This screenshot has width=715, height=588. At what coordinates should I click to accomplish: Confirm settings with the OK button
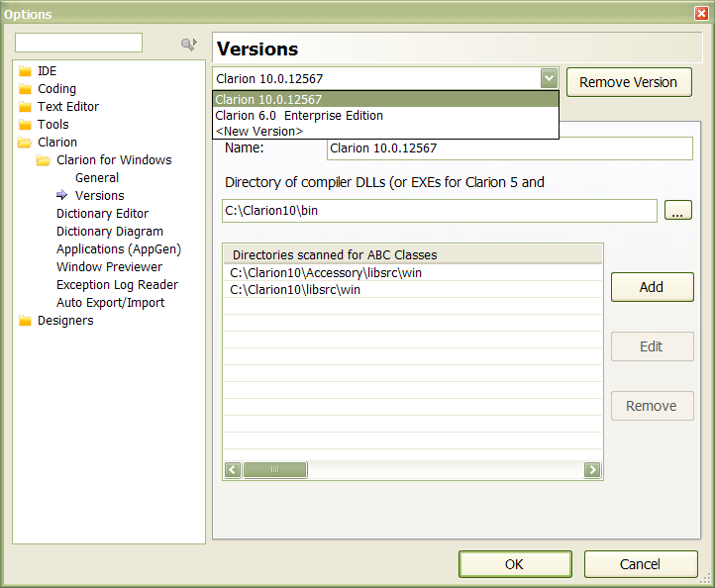pos(514,564)
